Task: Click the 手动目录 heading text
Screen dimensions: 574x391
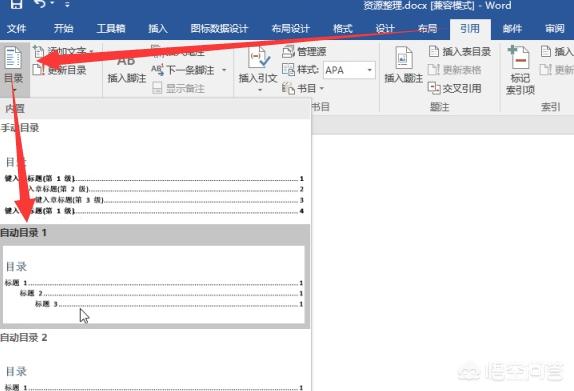Action: coord(20,128)
